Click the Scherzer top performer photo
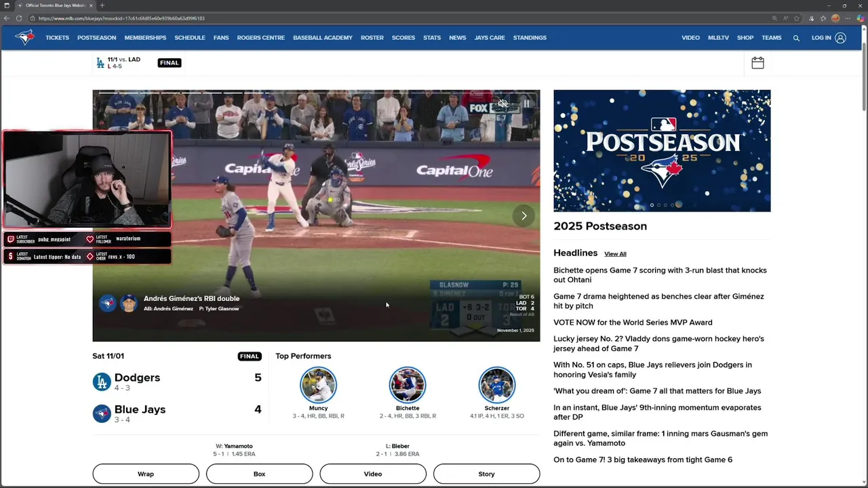The height and width of the screenshot is (488, 868). tap(497, 385)
